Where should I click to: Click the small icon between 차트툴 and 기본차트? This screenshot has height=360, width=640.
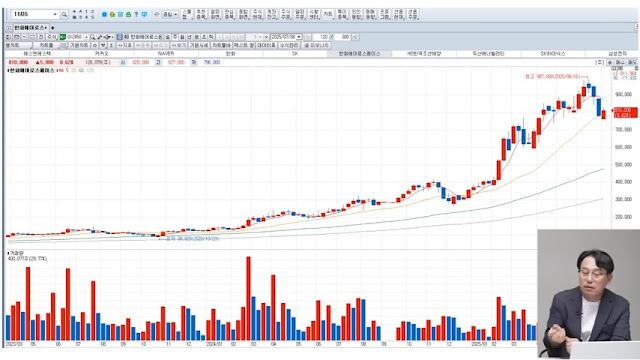tap(64, 45)
